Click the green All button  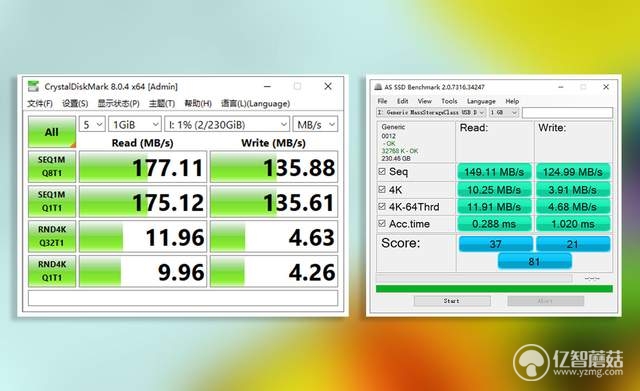point(52,132)
